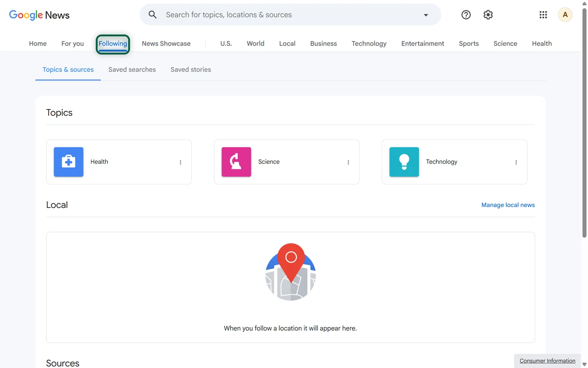The height and width of the screenshot is (368, 588).
Task: Open the Settings gear icon
Action: pos(488,15)
